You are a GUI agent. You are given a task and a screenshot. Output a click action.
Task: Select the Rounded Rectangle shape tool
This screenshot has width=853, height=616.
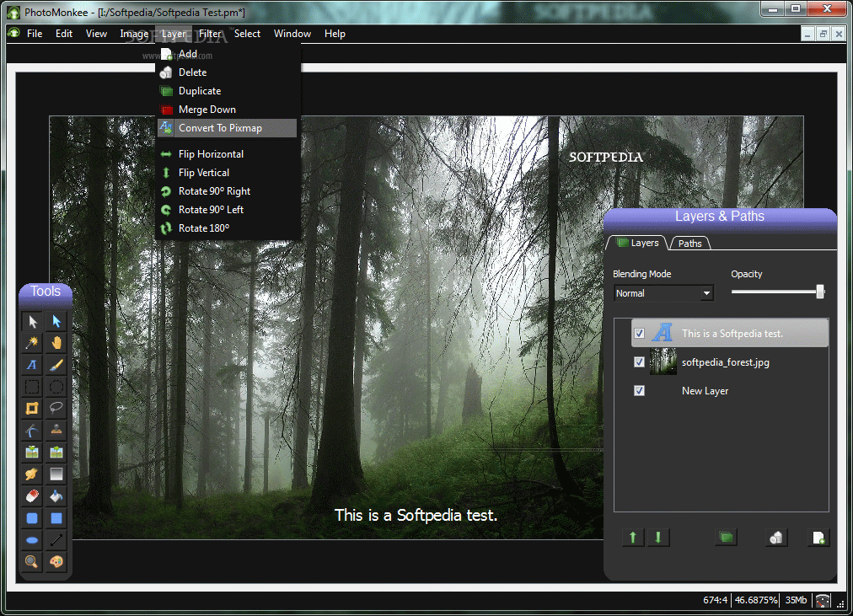pos(32,518)
